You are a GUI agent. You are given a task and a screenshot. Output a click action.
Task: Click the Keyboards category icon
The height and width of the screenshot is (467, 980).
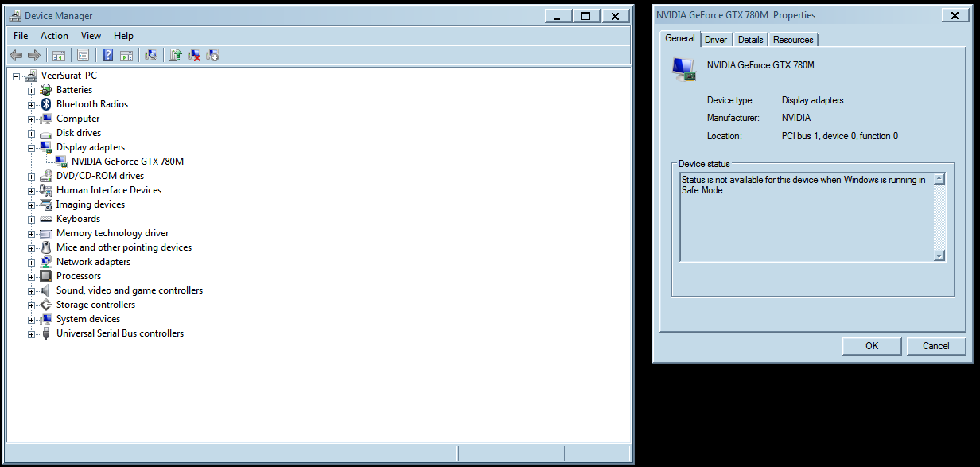pos(46,219)
